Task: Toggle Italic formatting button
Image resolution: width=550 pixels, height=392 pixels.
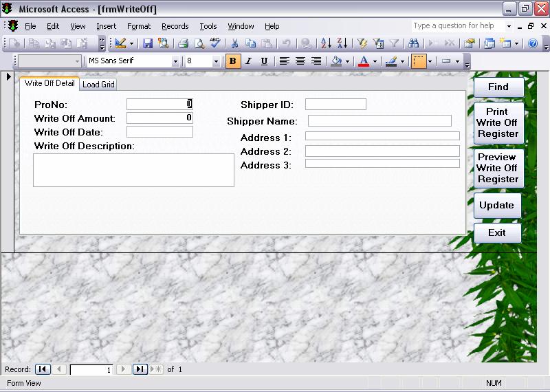Action: tap(248, 61)
